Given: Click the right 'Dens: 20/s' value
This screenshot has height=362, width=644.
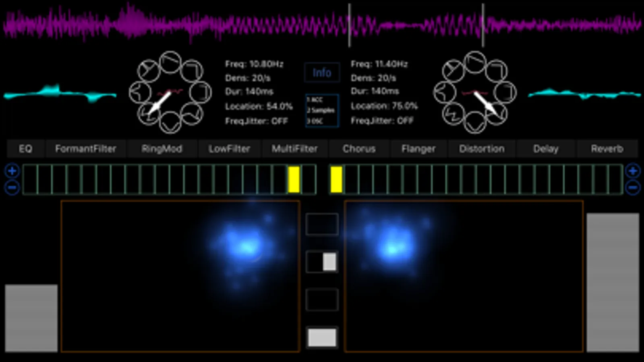Looking at the screenshot, I should 373,78.
